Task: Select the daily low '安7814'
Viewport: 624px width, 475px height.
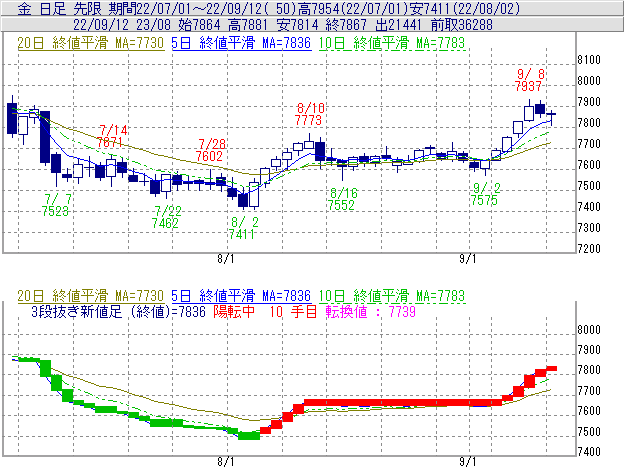Action: [297, 25]
